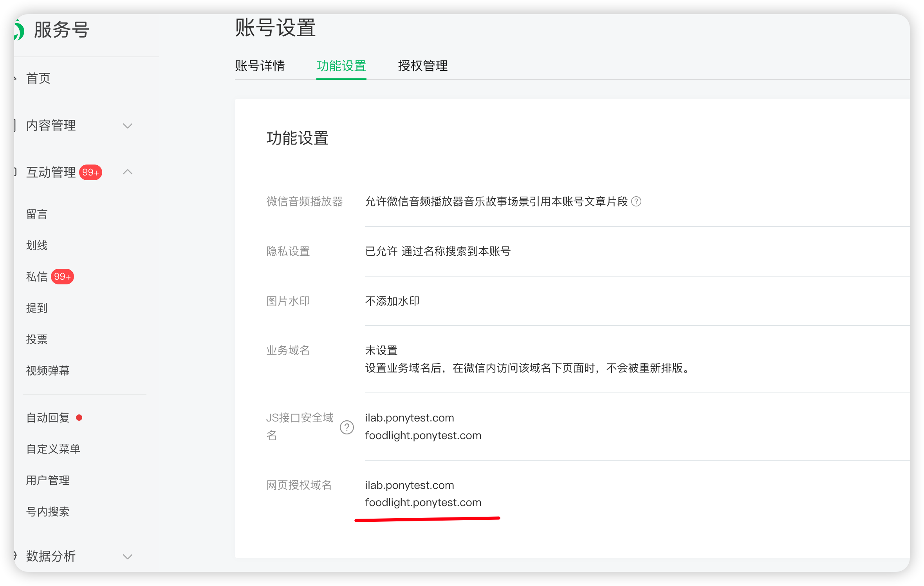The height and width of the screenshot is (586, 924).
Task: Expand the 数据分析 menu chevron
Action: [128, 557]
